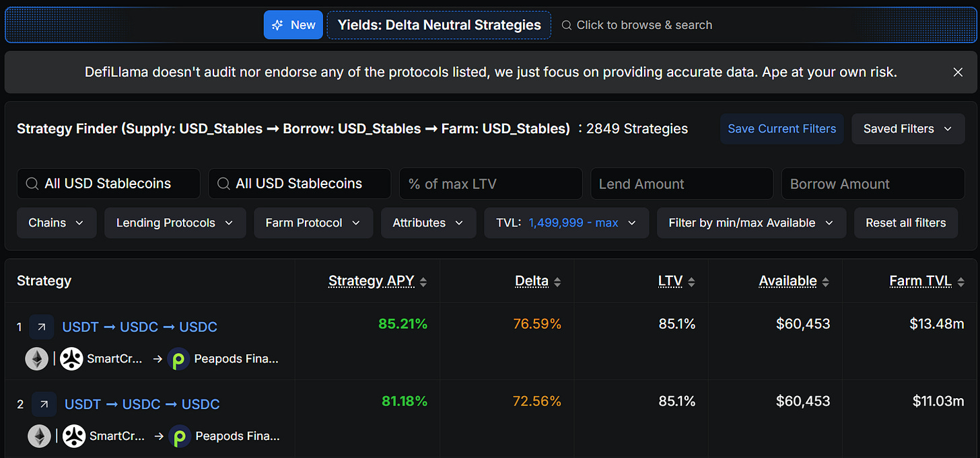The image size is (980, 458).
Task: Open strategy 2 external link arrow icon
Action: pos(44,404)
